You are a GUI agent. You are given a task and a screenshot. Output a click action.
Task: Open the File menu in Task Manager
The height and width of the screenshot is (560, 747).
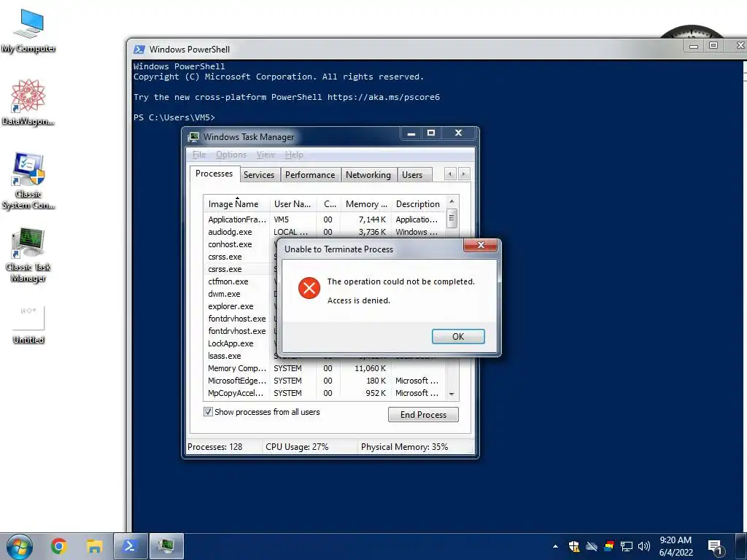[199, 155]
